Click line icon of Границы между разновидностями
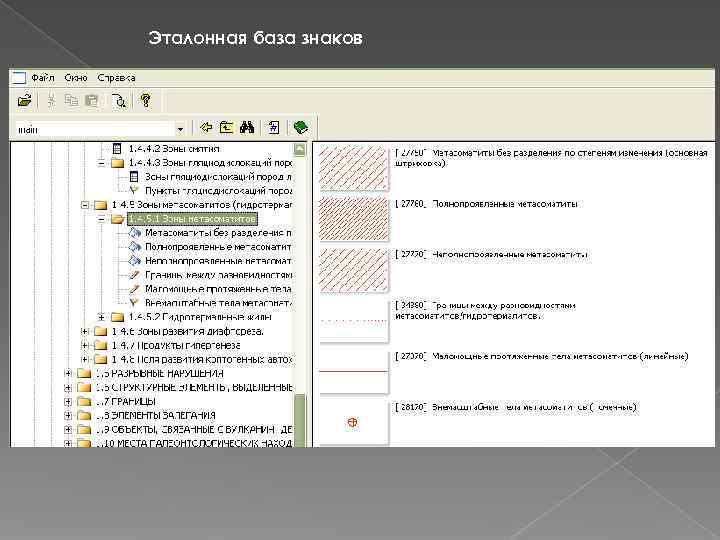 (x=134, y=275)
